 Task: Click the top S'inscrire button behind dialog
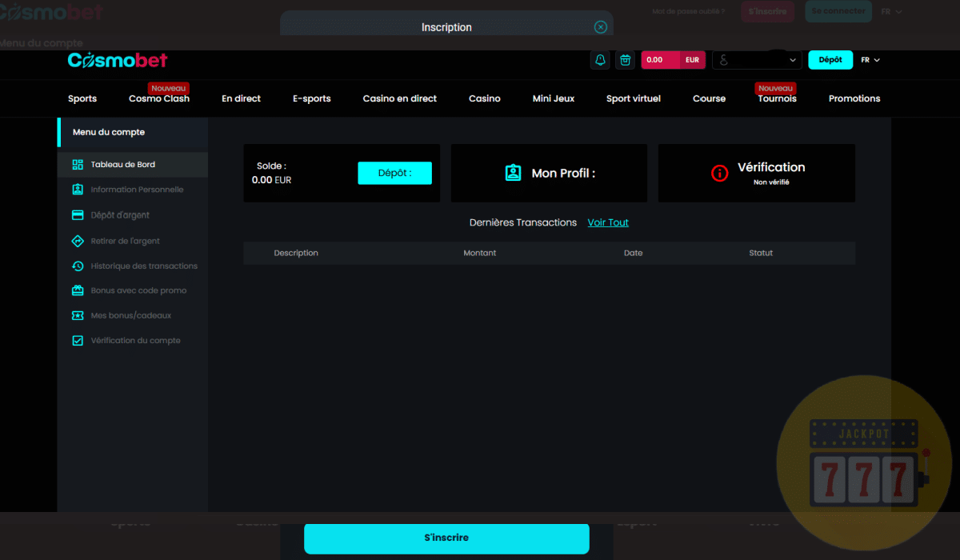point(767,11)
